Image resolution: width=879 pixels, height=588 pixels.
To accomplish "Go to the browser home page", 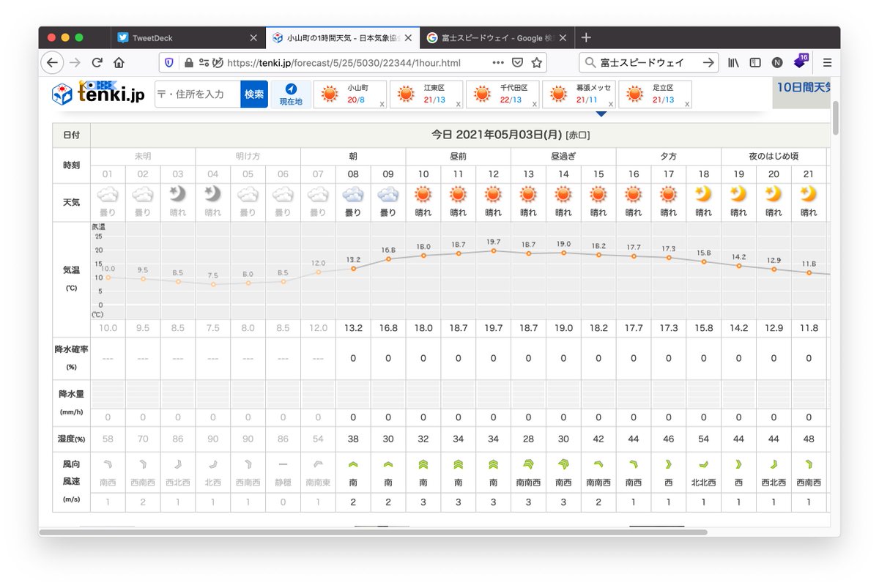I will pos(119,63).
